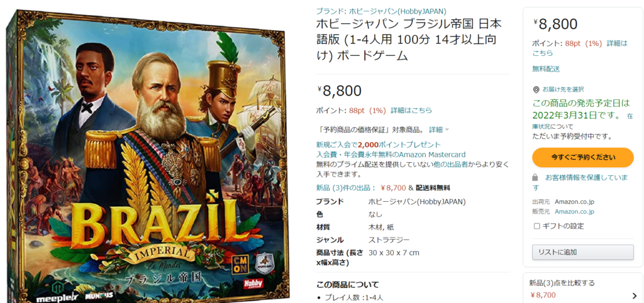Expand the 新品(3)点を比較する panel
The height and width of the screenshot is (303, 644).
coord(583,289)
